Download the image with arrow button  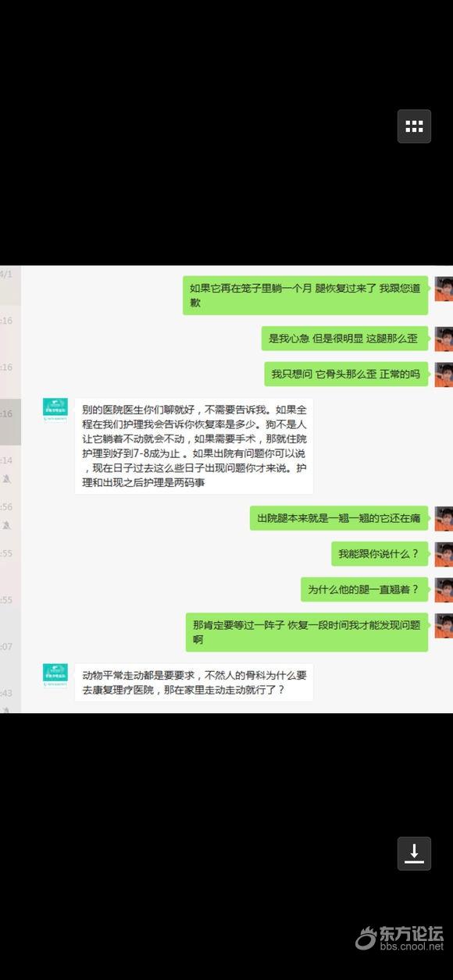pos(414,853)
